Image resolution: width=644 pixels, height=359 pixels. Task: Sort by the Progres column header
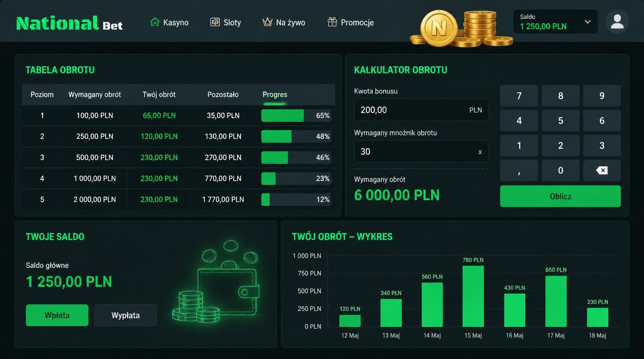275,94
